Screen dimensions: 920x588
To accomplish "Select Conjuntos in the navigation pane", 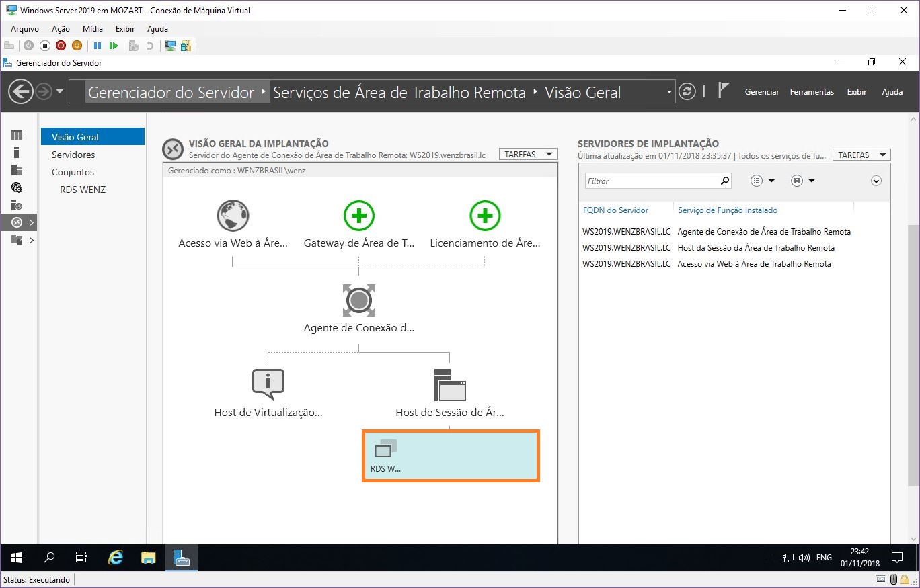I will point(73,172).
